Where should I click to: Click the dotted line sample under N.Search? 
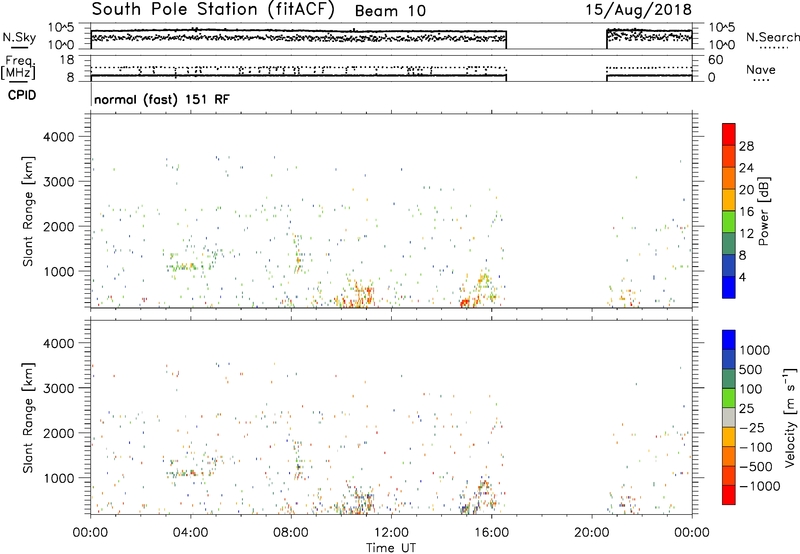pyautogui.click(x=773, y=48)
